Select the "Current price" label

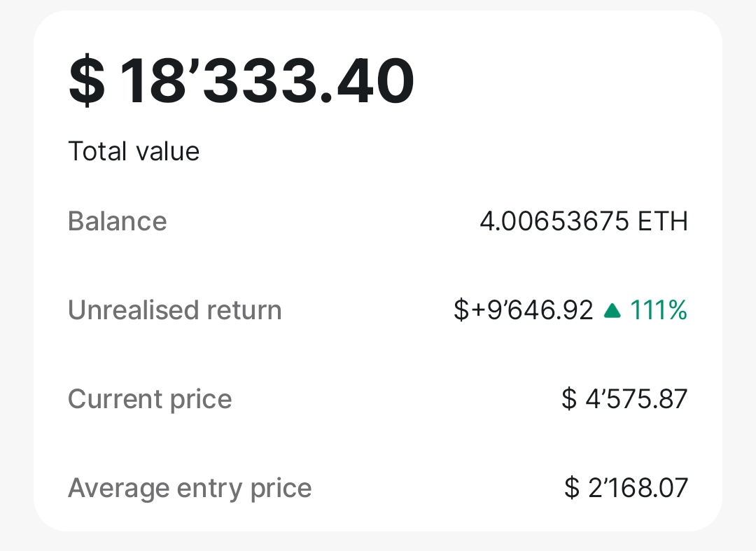[150, 399]
